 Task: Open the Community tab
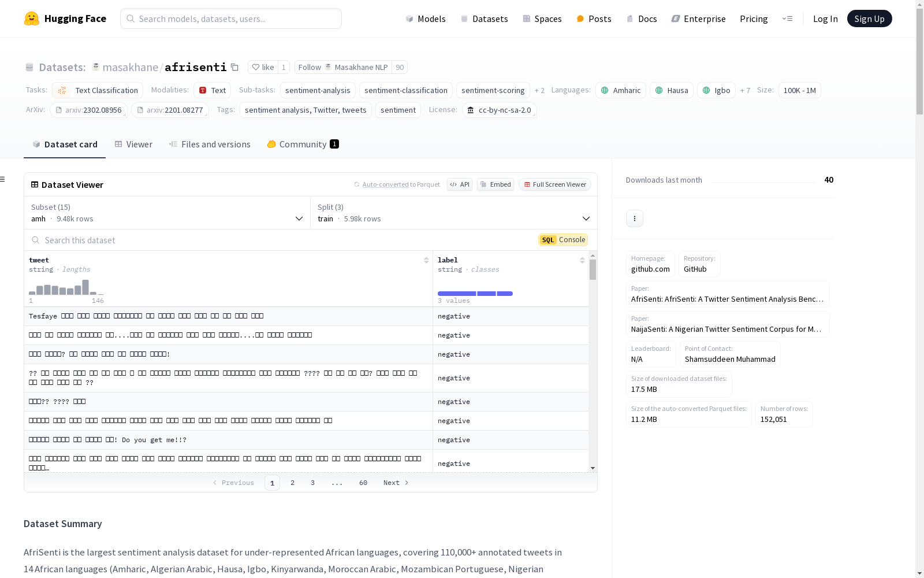pyautogui.click(x=303, y=144)
